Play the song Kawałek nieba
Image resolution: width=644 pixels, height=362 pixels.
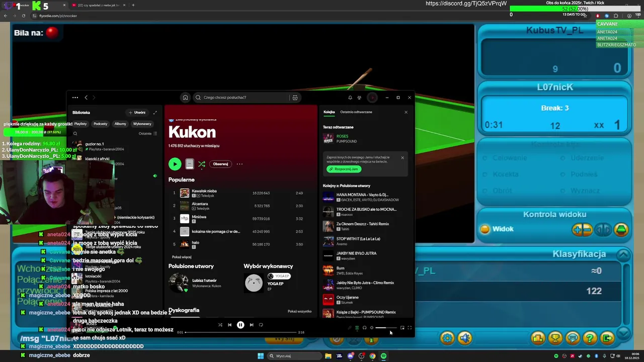pyautogui.click(x=240, y=193)
